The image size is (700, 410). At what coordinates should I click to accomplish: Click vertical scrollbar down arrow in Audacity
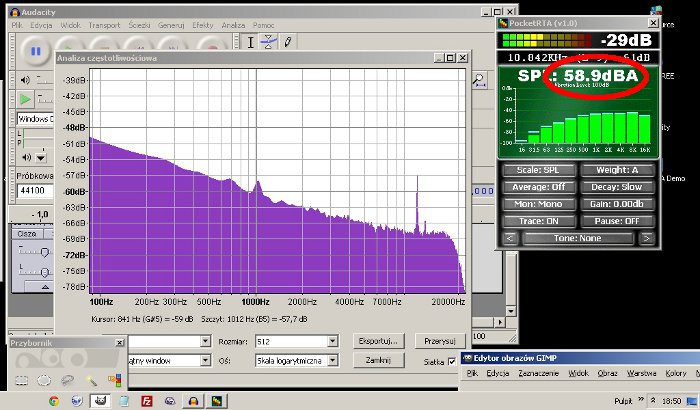511,311
